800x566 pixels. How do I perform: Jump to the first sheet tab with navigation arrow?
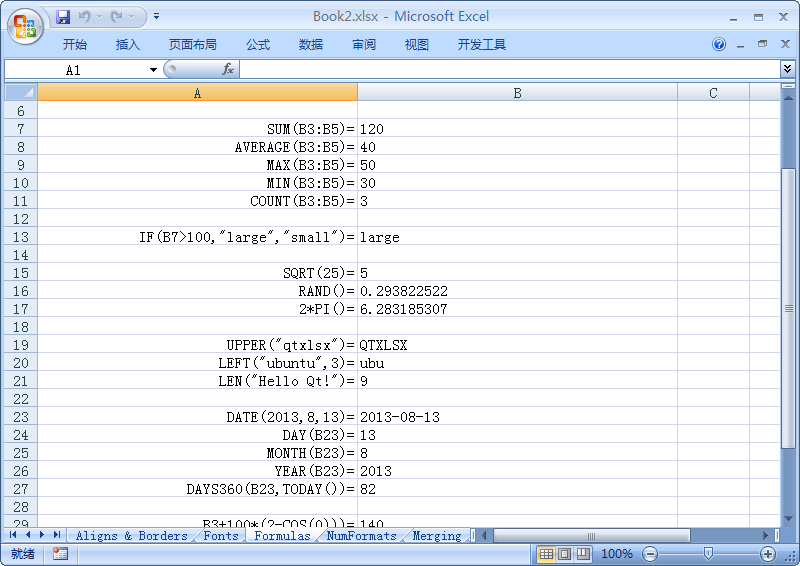13,536
